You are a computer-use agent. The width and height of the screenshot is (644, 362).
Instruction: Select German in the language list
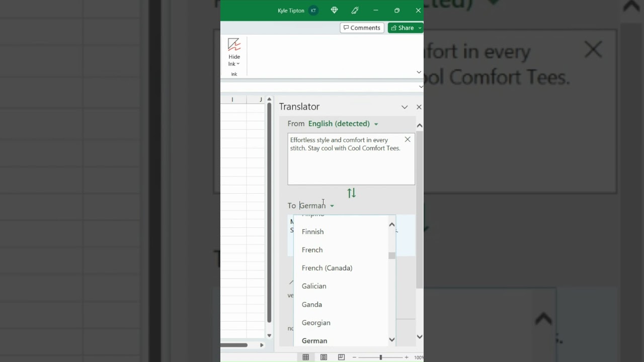[x=314, y=341]
